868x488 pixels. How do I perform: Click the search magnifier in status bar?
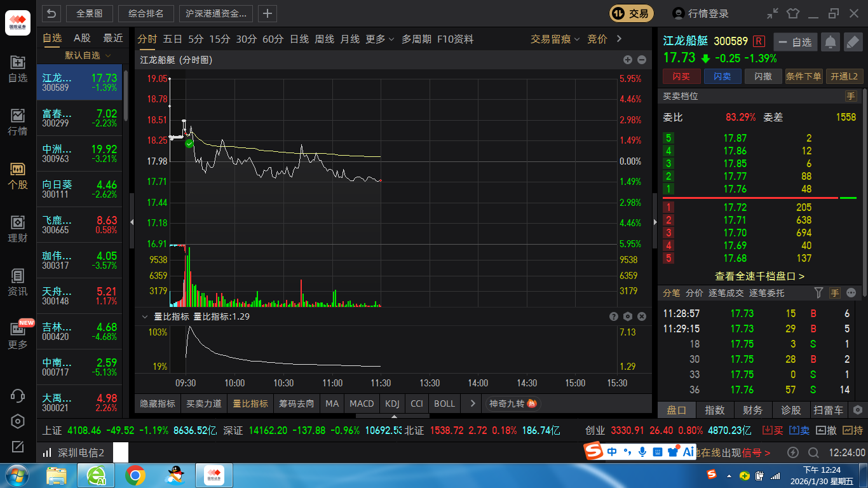coord(813,452)
